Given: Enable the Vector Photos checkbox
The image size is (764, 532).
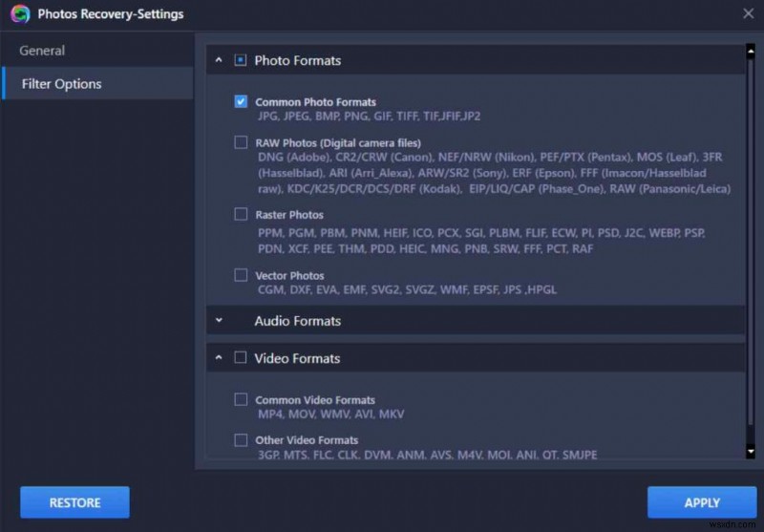Looking at the screenshot, I should (242, 275).
